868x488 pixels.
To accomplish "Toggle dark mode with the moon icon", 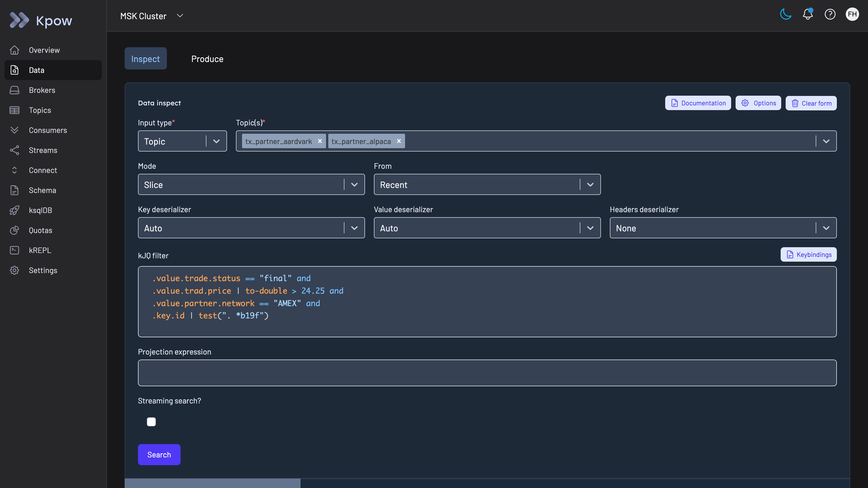I will [x=785, y=14].
